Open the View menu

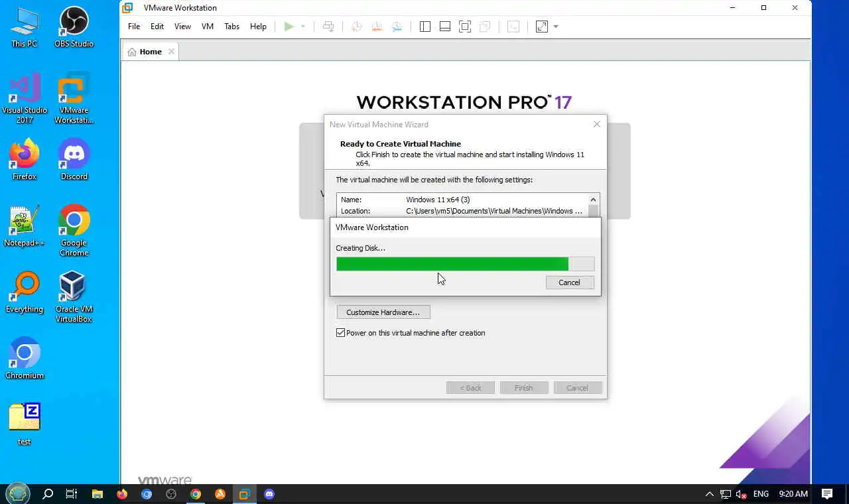click(182, 27)
